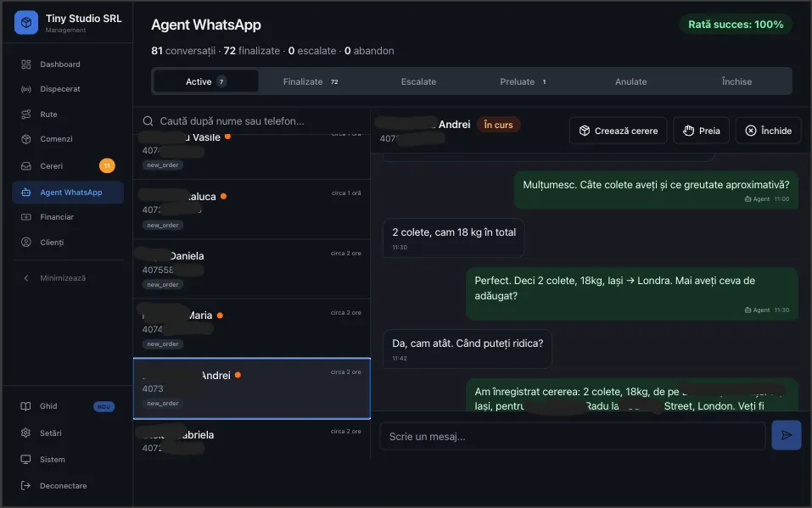Click the Creează cerere button
The width and height of the screenshot is (812, 508).
point(617,130)
